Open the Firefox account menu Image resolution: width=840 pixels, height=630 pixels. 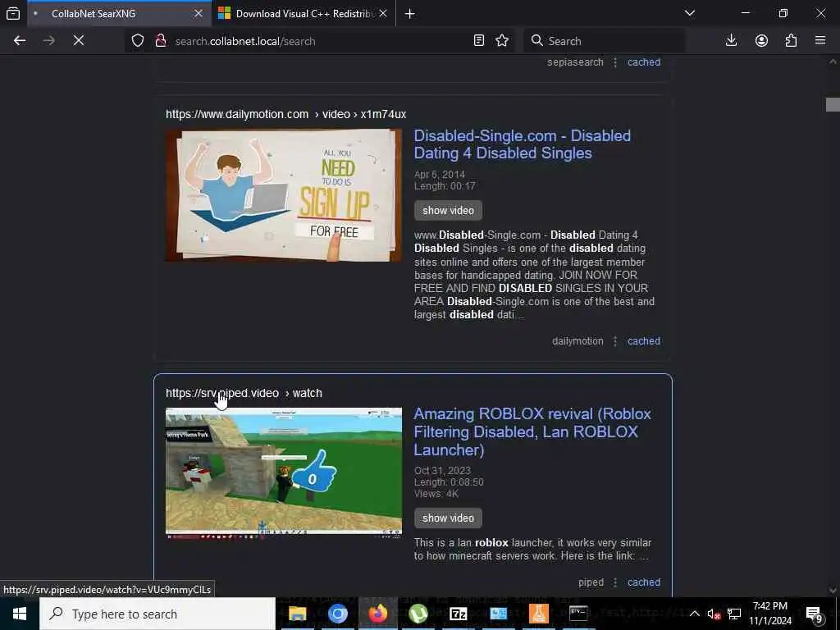(761, 41)
